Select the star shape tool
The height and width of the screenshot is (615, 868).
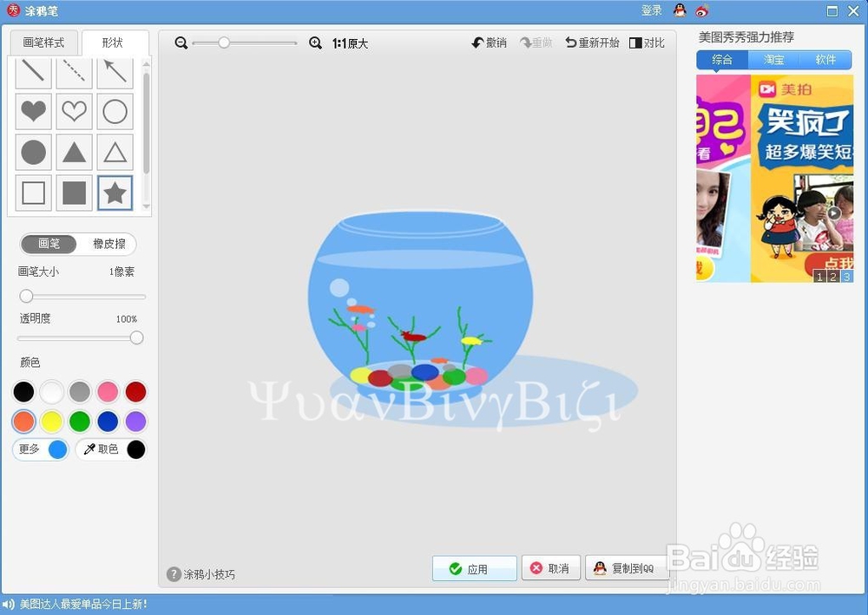coord(115,193)
